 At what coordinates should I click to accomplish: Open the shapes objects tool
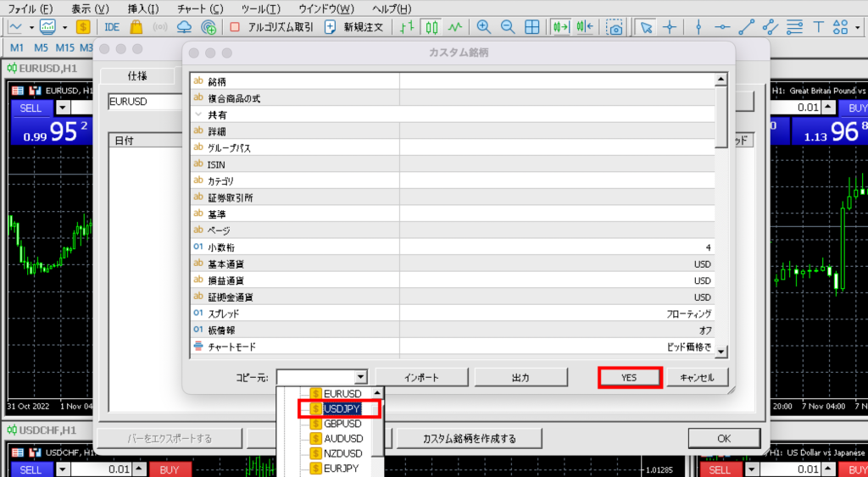click(840, 26)
